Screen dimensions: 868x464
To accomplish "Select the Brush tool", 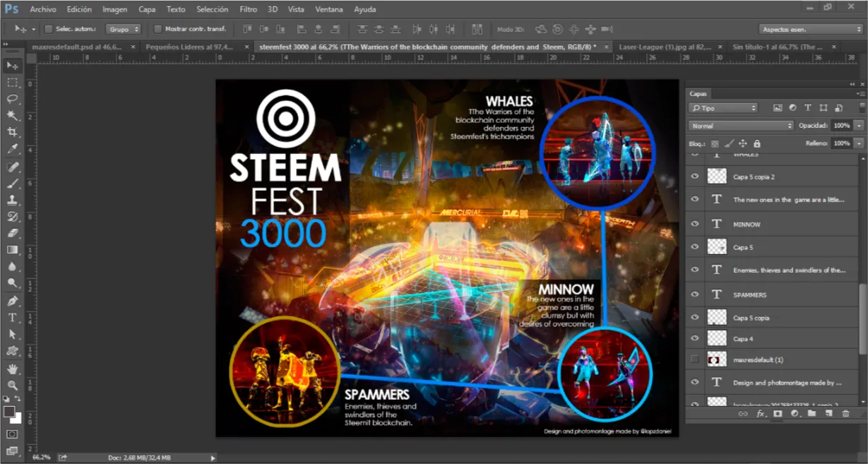I will pyautogui.click(x=12, y=184).
